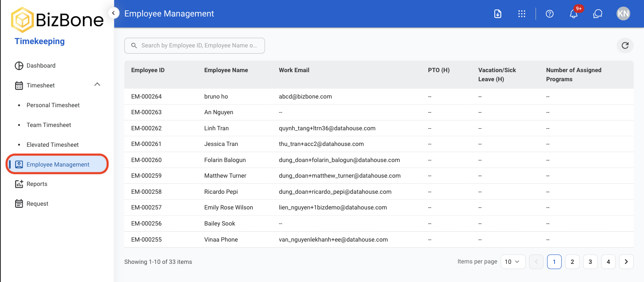This screenshot has height=282, width=644.
Task: Click employee name An Nguyen
Action: [x=219, y=112]
